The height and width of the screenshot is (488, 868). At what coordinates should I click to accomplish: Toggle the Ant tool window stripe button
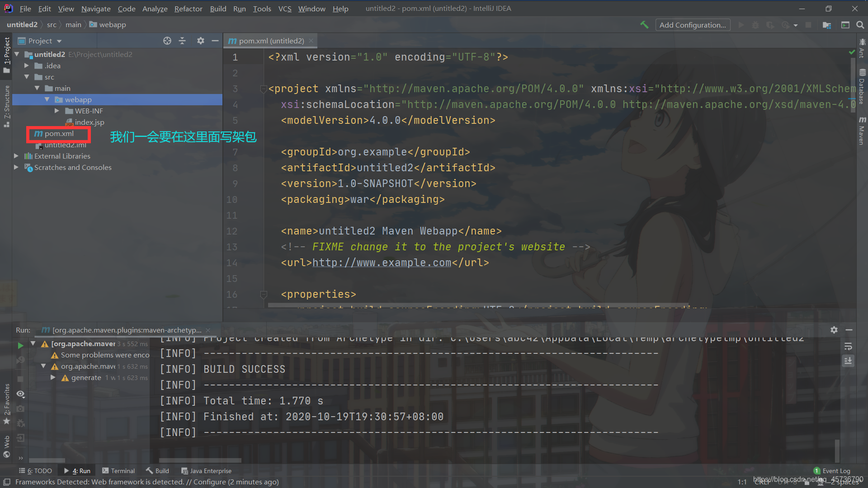[x=862, y=48]
